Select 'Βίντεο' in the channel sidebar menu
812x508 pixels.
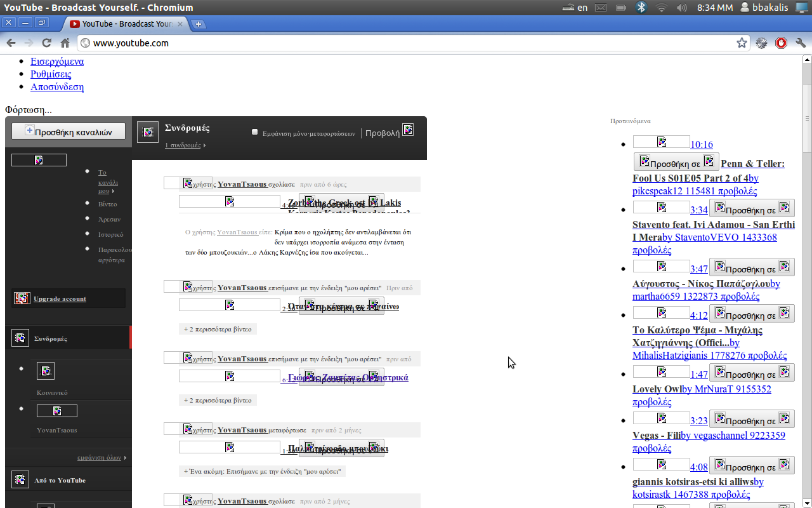pos(107,204)
